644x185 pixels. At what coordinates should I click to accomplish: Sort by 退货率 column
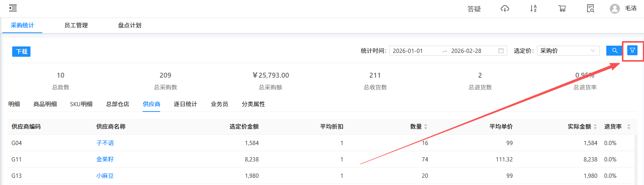click(x=628, y=127)
